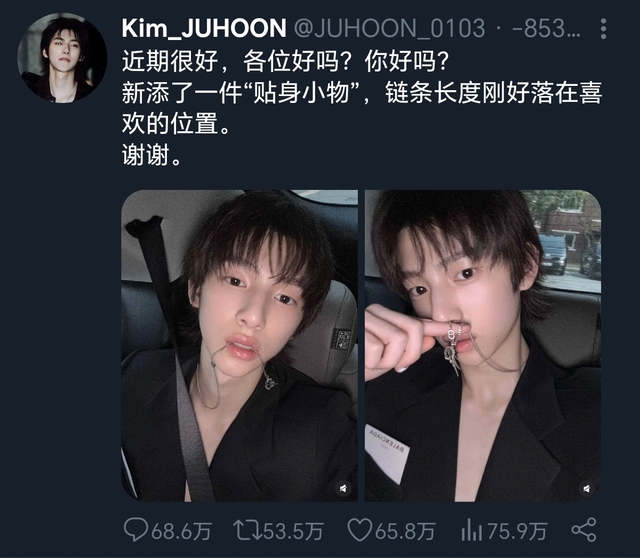The image size is (640, 558).
Task: Click the truncated -853 timestamp
Action: [x=546, y=29]
